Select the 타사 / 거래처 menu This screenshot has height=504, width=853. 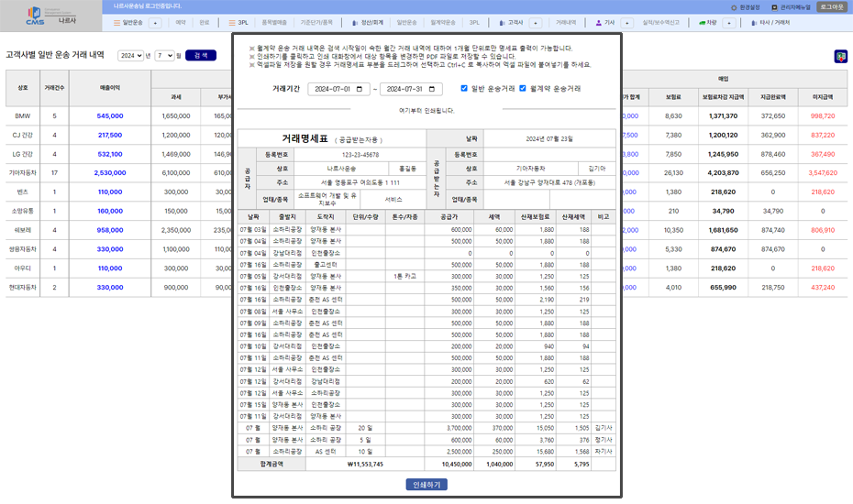pyautogui.click(x=770, y=23)
